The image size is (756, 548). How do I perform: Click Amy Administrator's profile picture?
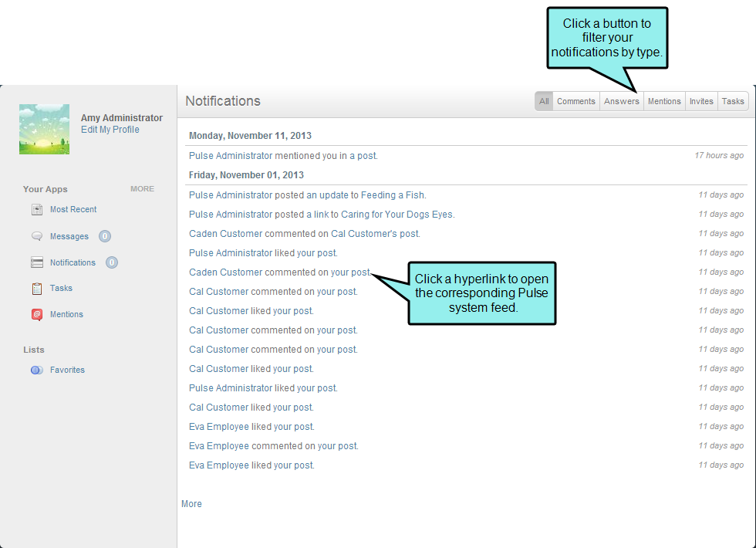[x=45, y=130]
